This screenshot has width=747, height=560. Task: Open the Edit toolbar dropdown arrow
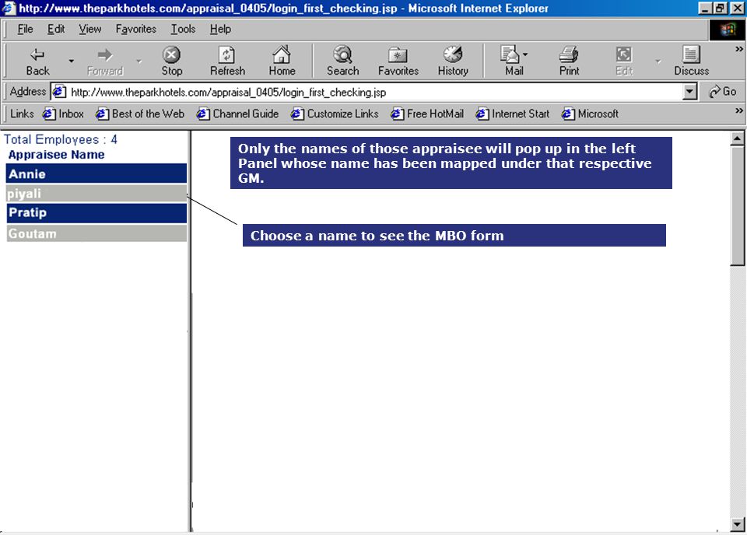click(x=658, y=61)
